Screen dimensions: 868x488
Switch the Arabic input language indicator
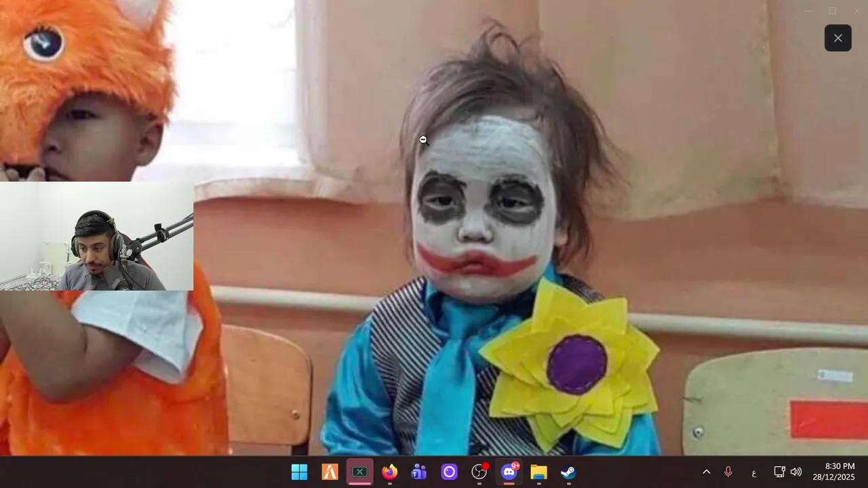753,472
